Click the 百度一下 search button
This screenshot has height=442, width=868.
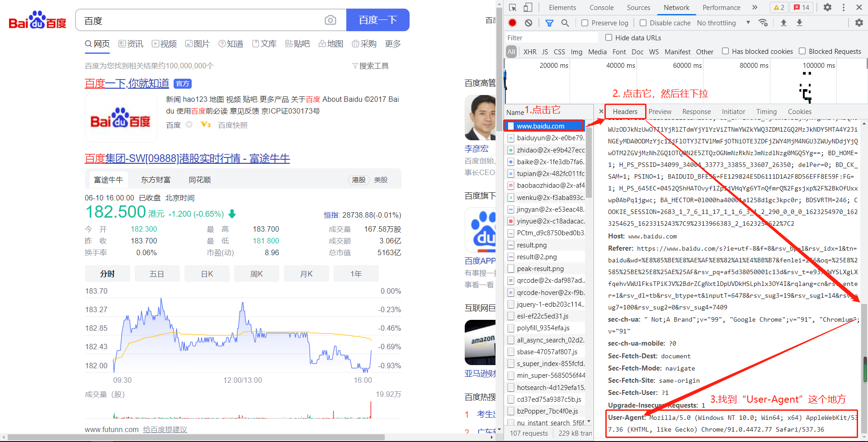point(378,20)
